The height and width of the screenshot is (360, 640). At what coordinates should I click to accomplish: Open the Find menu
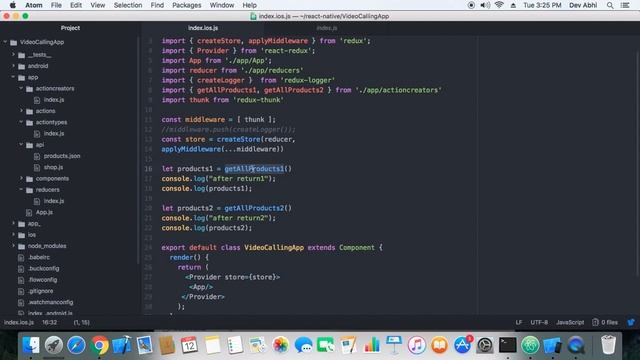point(157,5)
